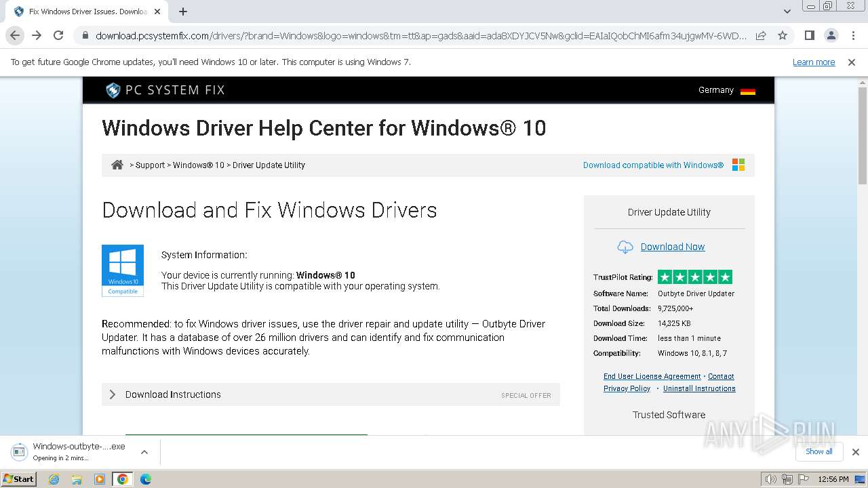Open End User License Agreement
The image size is (868, 488).
click(x=652, y=376)
